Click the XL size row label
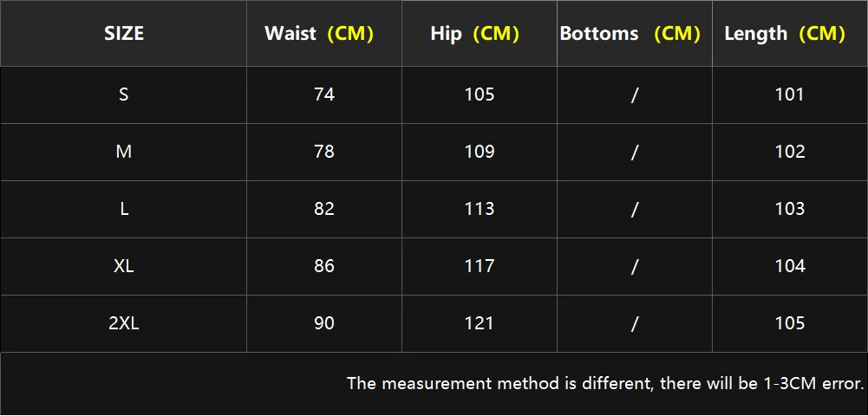Image resolution: width=868 pixels, height=416 pixels. coord(123,266)
